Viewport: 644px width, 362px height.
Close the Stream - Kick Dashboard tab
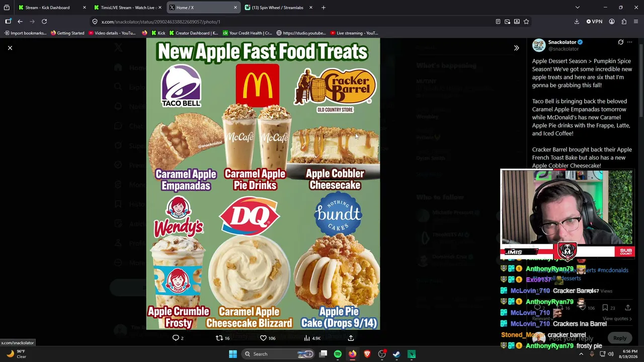(x=84, y=8)
